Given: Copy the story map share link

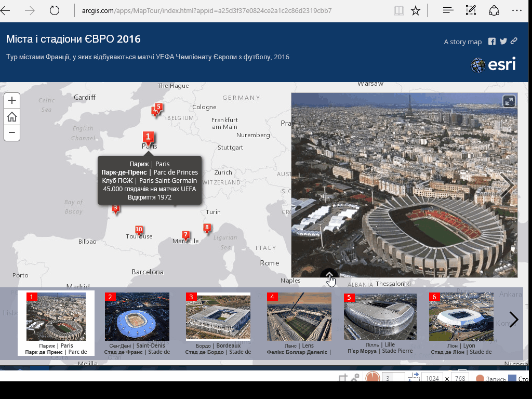Looking at the screenshot, I should pyautogui.click(x=514, y=42).
